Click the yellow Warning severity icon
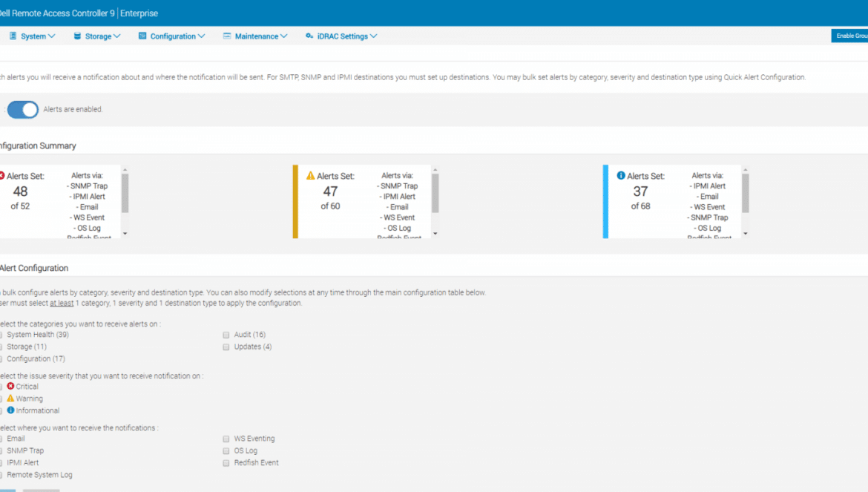This screenshot has width=868, height=492. point(10,398)
